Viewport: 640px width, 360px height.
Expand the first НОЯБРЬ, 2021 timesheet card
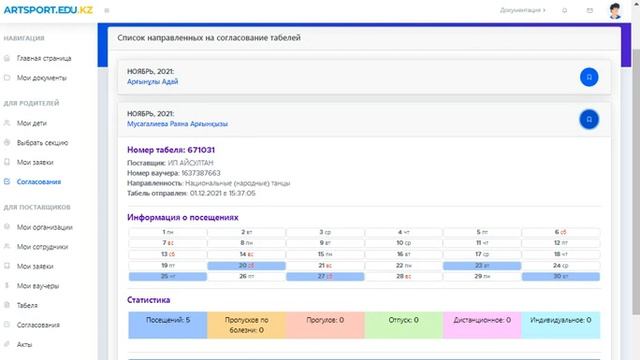point(364,77)
